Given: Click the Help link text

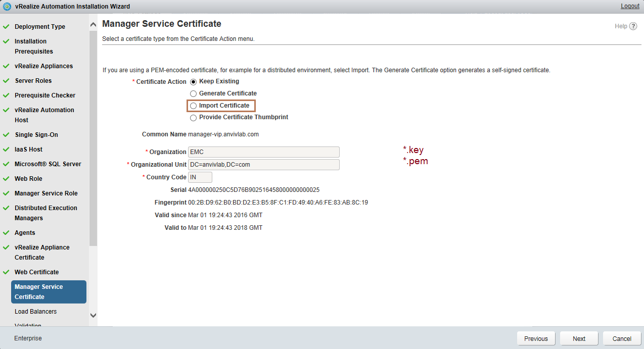Looking at the screenshot, I should [x=621, y=26].
